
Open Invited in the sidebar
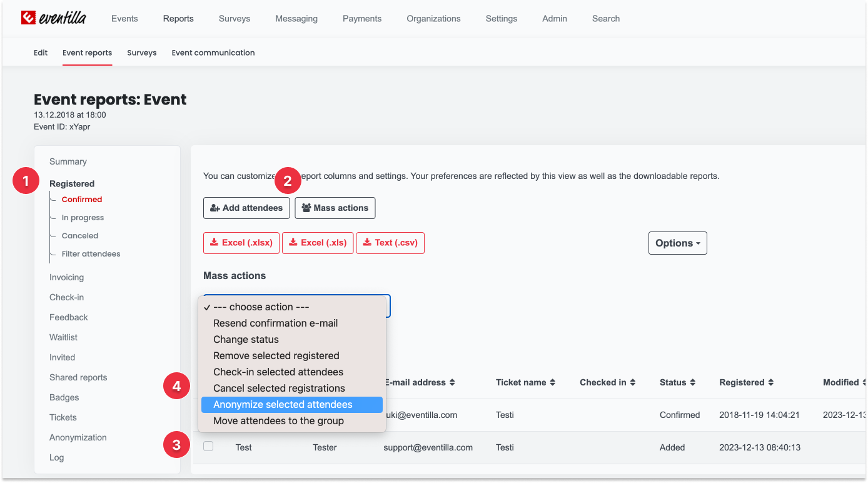click(x=62, y=357)
